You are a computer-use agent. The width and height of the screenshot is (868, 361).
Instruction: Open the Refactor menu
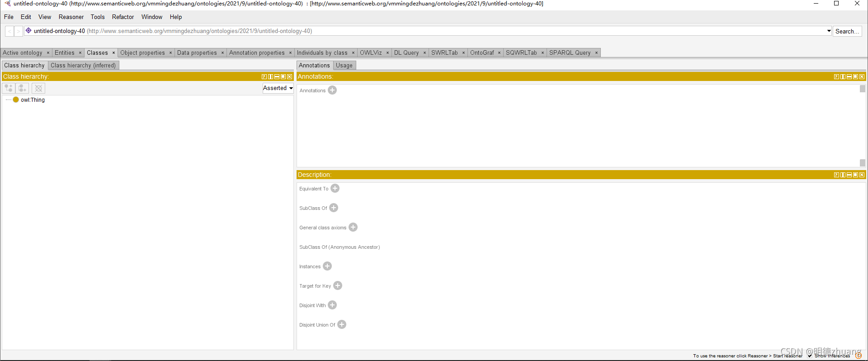click(123, 17)
